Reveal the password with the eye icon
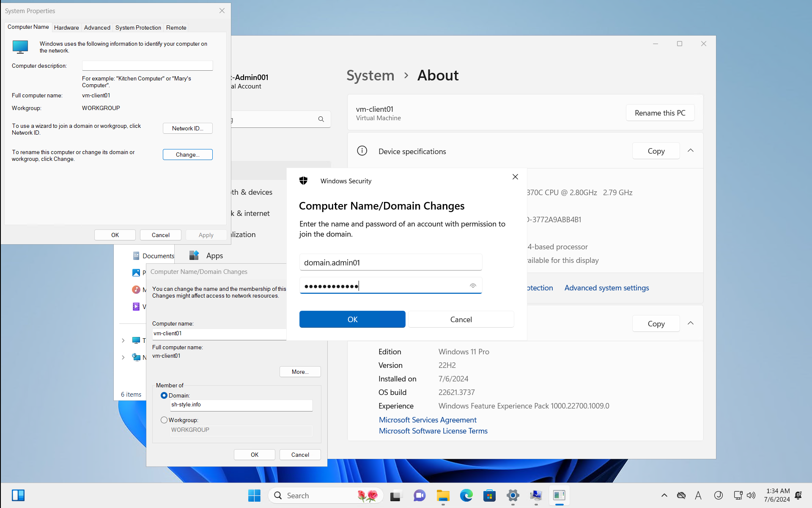The height and width of the screenshot is (508, 812). coord(473,286)
